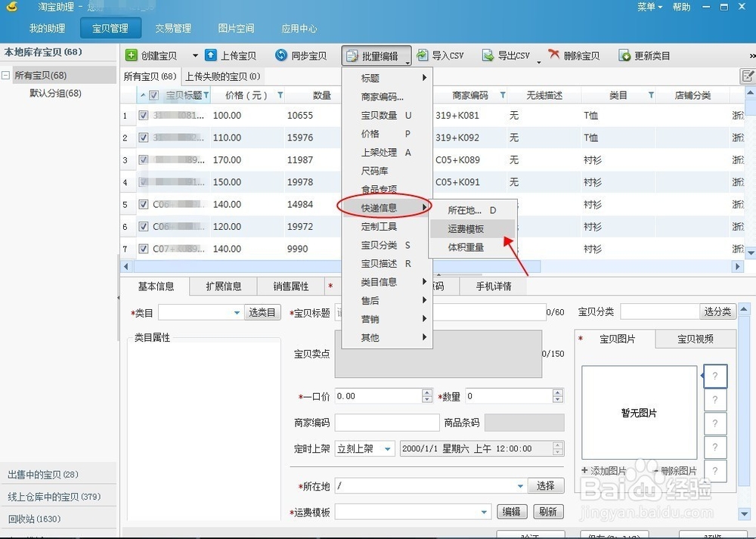The width and height of the screenshot is (756, 539).
Task: Increase 数量 using the stepper up arrow
Action: [x=558, y=392]
